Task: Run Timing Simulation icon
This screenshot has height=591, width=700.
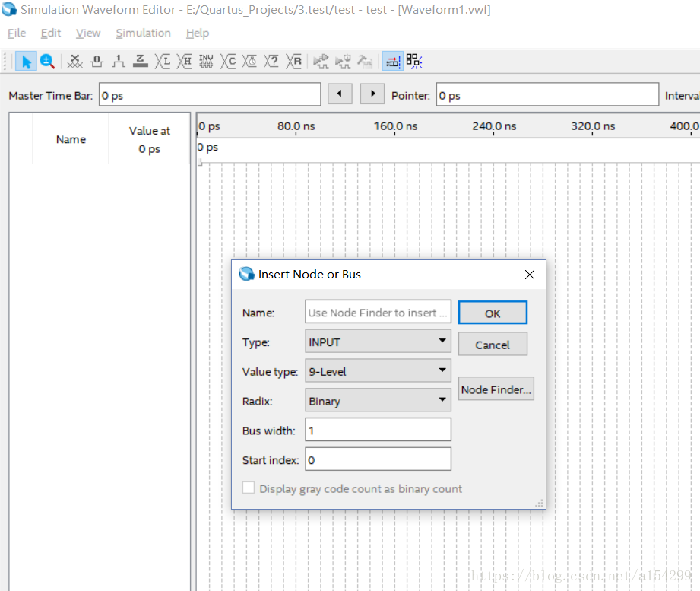Action: pyautogui.click(x=343, y=61)
